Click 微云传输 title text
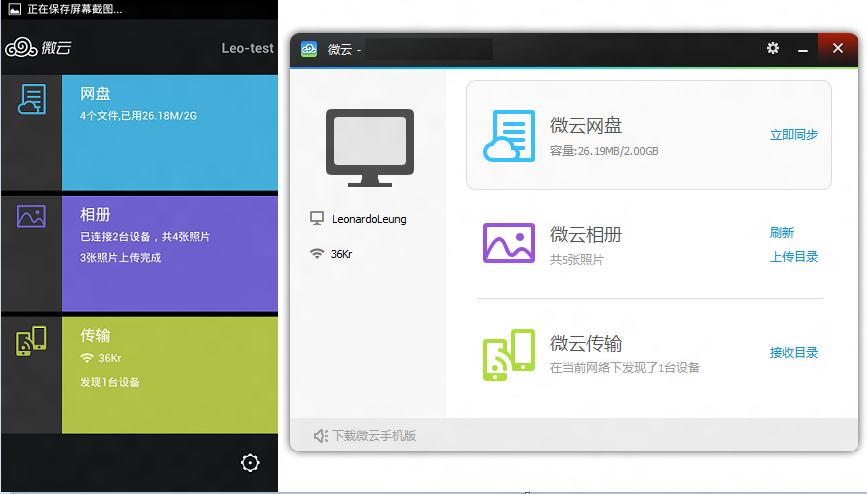The image size is (867, 494). point(586,344)
